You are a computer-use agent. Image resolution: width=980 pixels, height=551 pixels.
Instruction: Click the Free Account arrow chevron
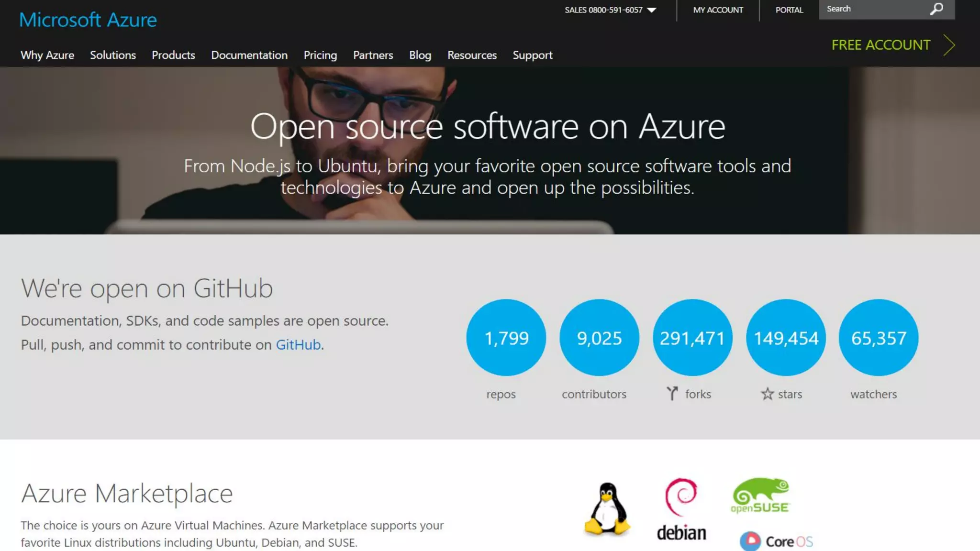[949, 45]
